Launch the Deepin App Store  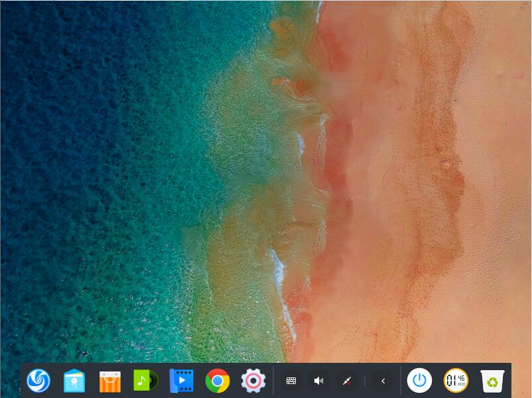109,381
